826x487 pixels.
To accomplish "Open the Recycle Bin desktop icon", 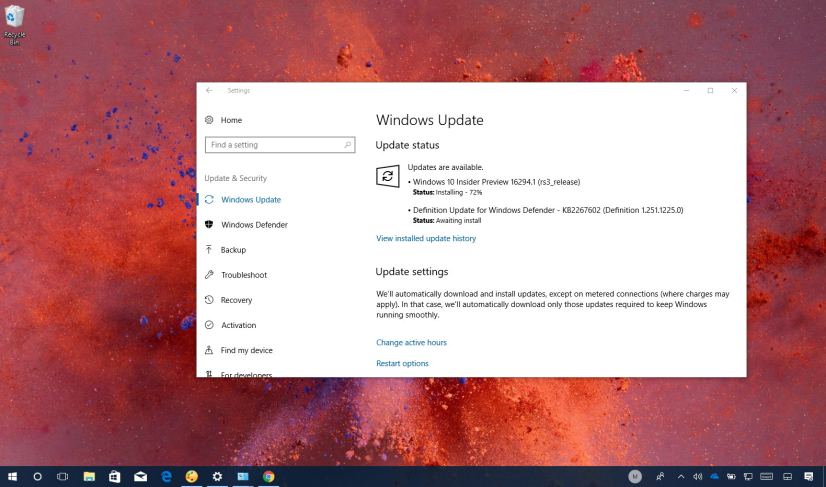I will tap(14, 24).
